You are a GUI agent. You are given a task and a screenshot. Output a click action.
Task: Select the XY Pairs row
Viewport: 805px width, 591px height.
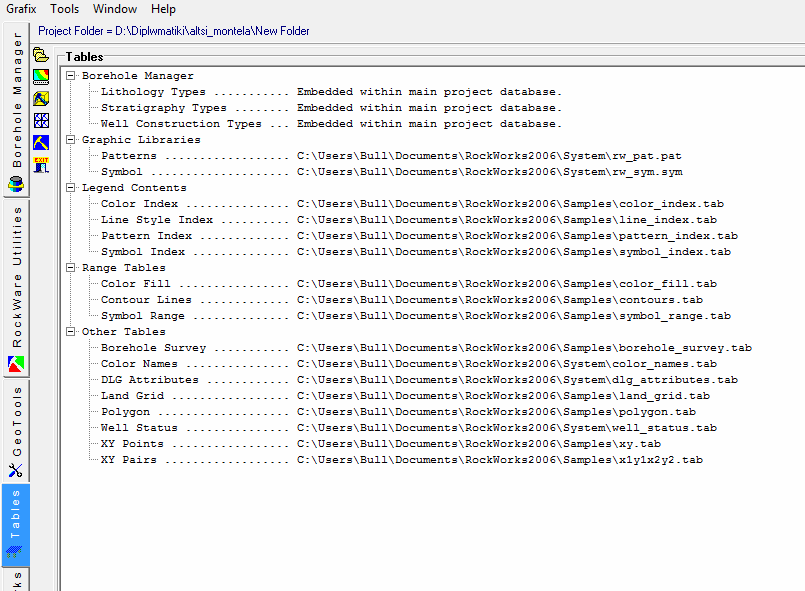(x=401, y=460)
